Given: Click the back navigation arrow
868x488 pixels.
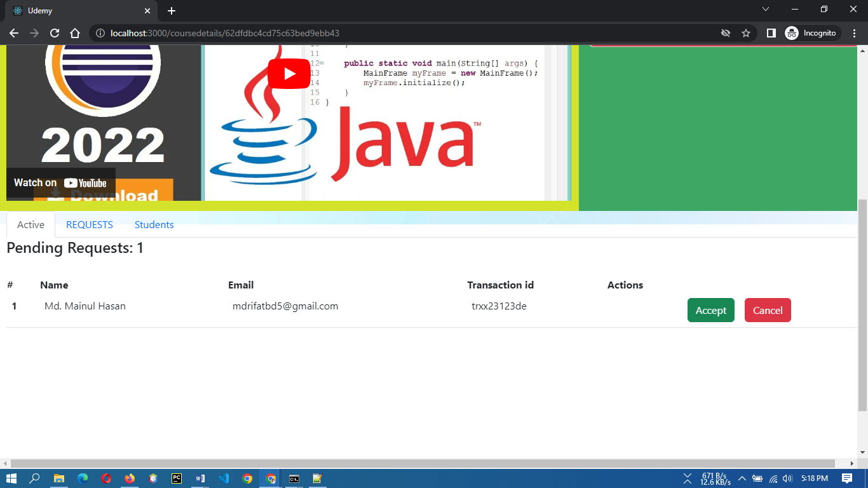Looking at the screenshot, I should tap(13, 33).
